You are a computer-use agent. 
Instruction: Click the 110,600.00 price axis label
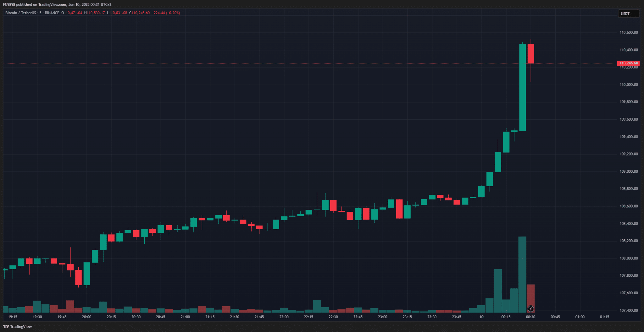click(629, 32)
